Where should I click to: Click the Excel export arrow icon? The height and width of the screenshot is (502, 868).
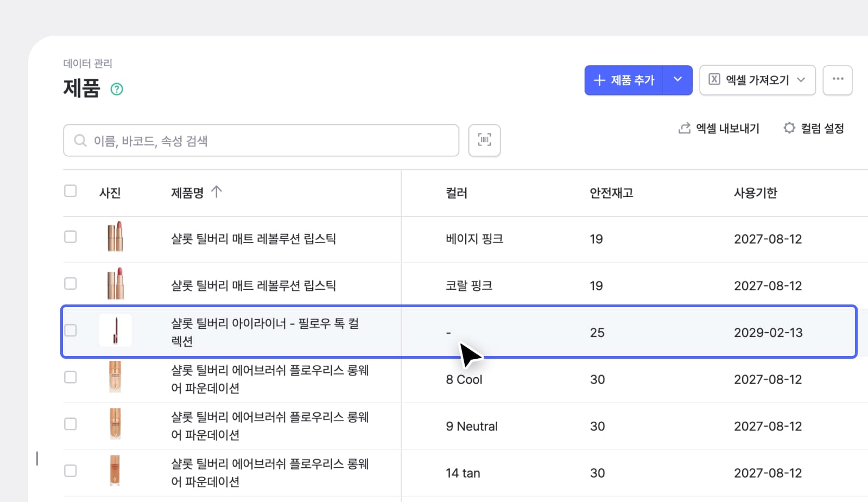[685, 128]
